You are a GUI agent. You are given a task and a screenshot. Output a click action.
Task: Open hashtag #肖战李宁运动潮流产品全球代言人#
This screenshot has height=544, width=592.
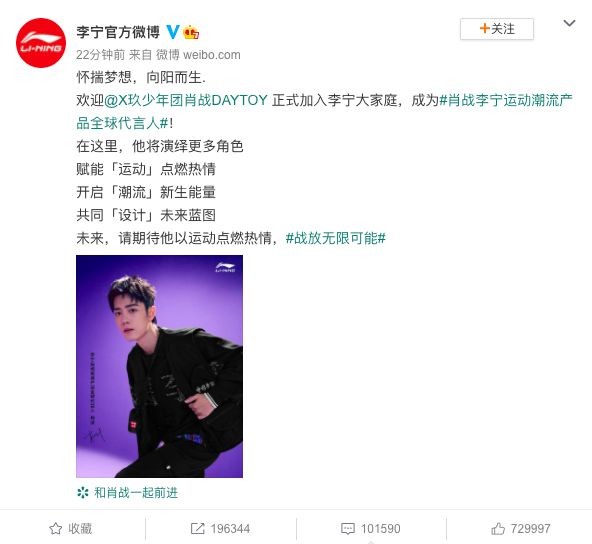point(324,112)
